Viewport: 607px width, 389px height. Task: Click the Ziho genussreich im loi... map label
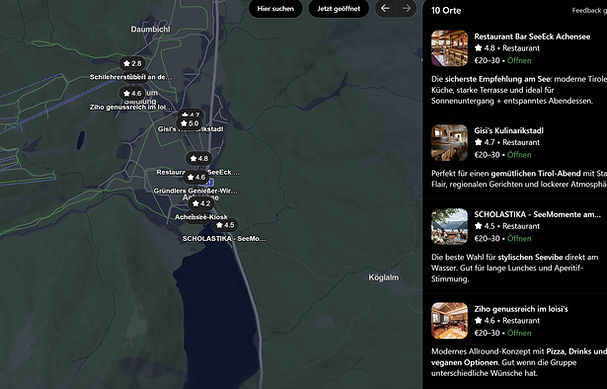click(x=131, y=107)
